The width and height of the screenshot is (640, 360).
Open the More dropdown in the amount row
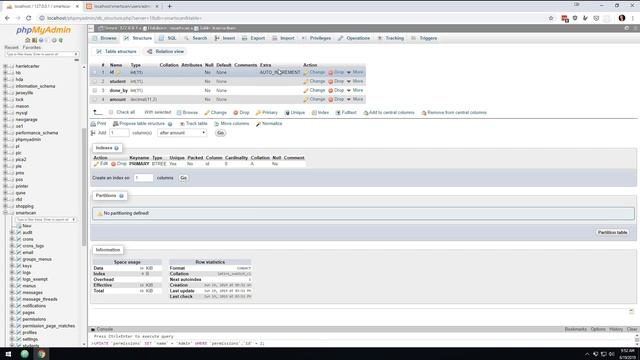coord(355,99)
